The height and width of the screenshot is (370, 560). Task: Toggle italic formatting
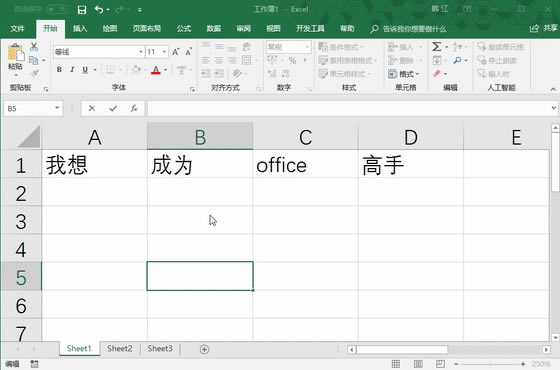pos(72,70)
